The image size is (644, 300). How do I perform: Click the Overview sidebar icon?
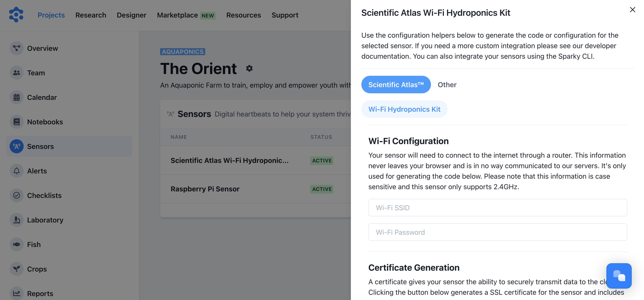pos(16,48)
